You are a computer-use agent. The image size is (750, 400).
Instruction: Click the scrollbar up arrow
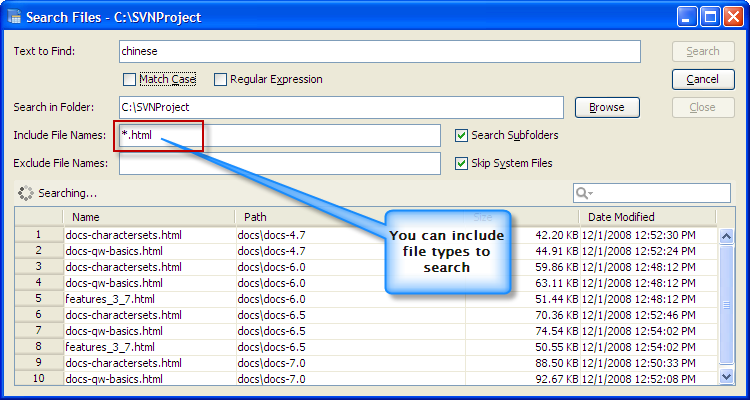[727, 236]
